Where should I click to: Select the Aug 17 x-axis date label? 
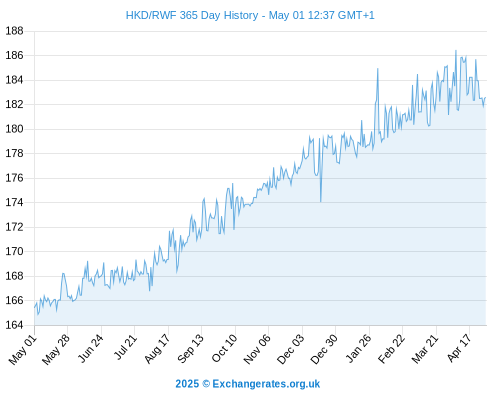tap(157, 349)
